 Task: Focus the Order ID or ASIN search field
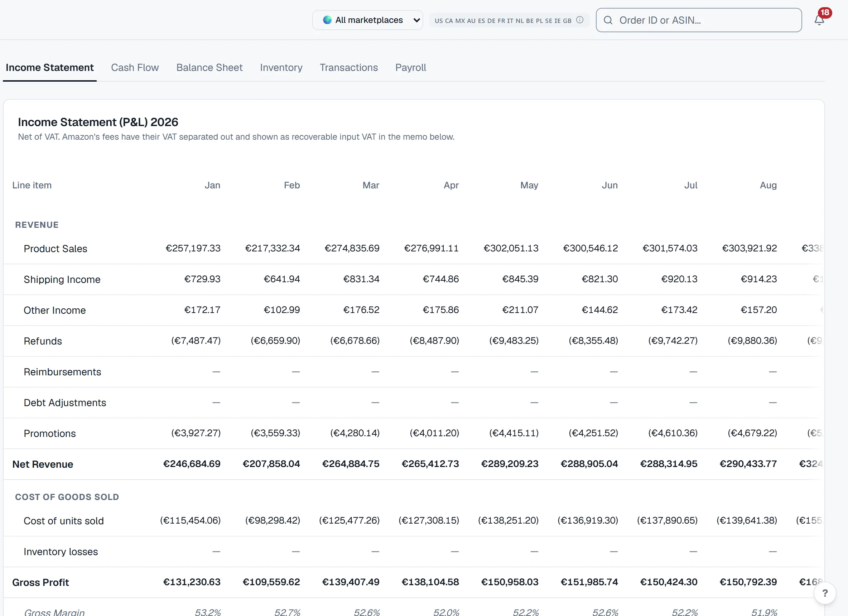(x=698, y=20)
